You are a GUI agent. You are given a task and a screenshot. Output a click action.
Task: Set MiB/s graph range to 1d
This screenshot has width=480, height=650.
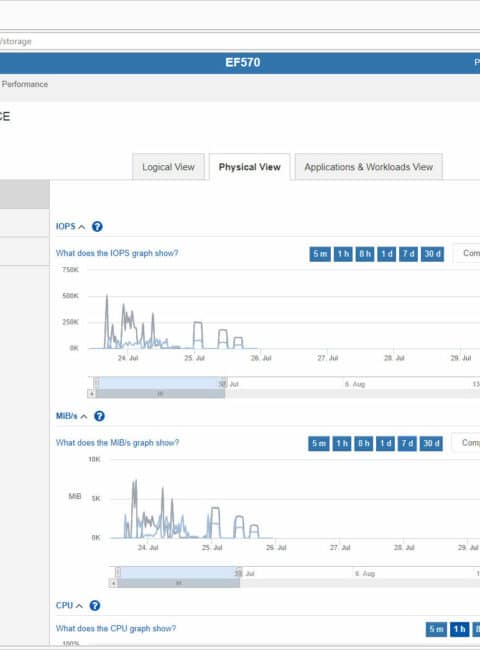[x=385, y=444]
